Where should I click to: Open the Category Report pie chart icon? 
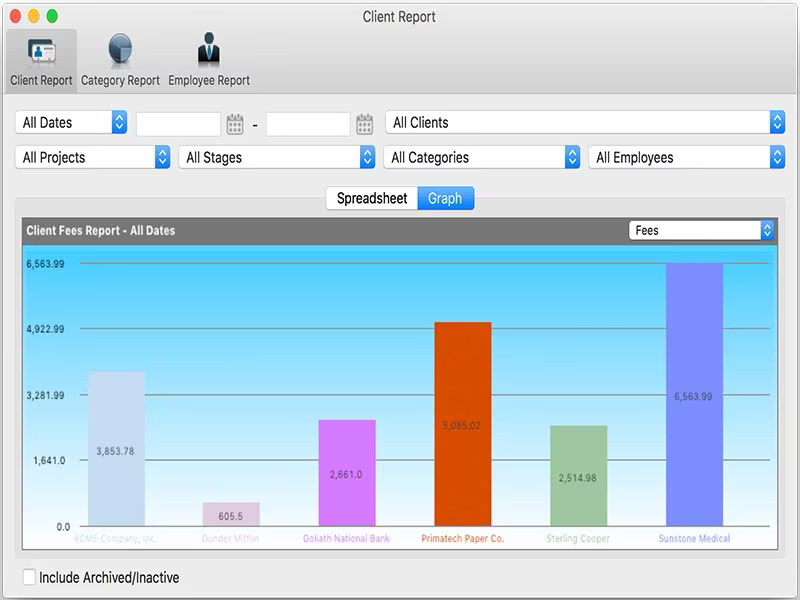pos(120,49)
